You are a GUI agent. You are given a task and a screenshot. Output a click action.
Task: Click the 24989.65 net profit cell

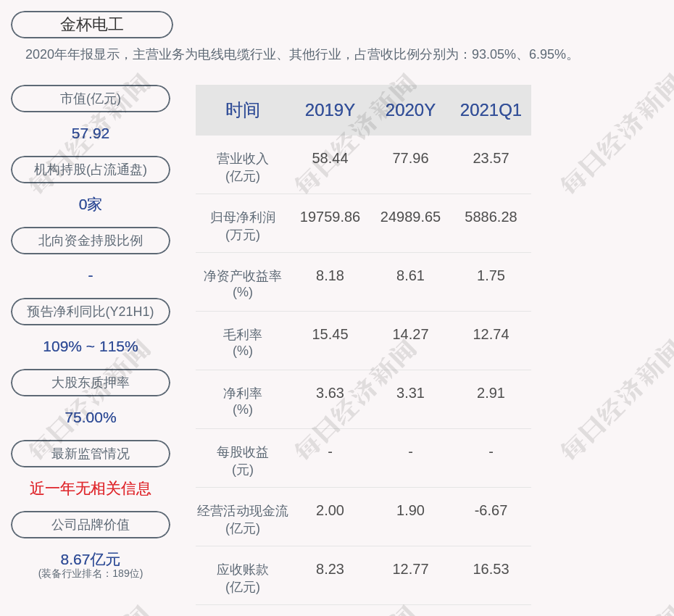click(x=410, y=217)
